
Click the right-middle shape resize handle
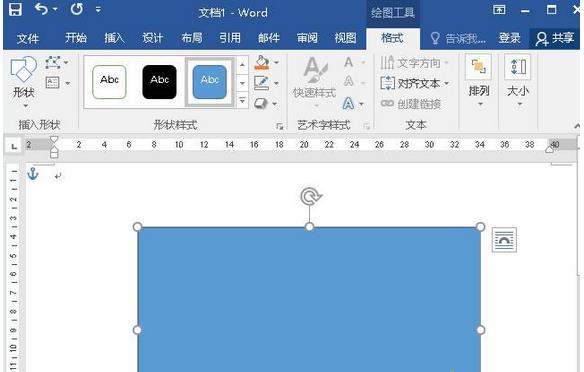click(480, 330)
